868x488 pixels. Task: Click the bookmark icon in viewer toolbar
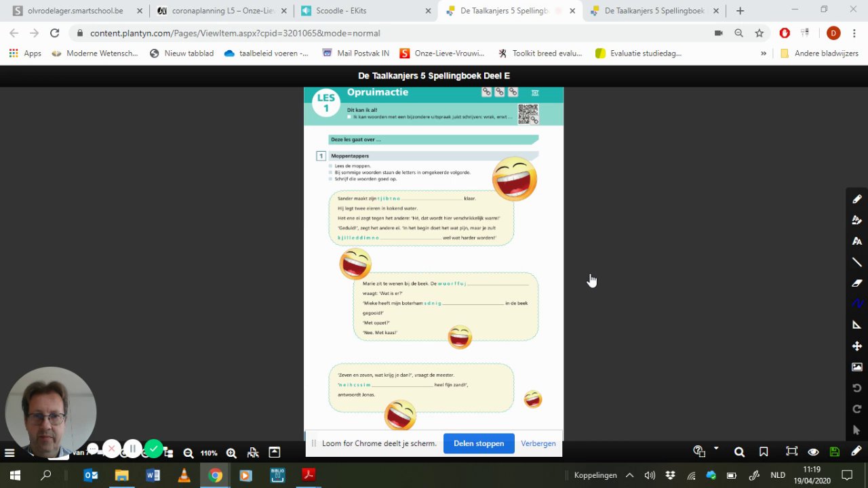[x=764, y=452]
